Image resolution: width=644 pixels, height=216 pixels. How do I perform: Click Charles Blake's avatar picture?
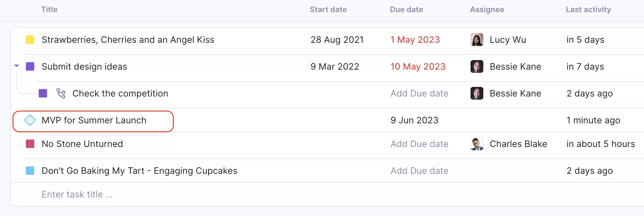477,144
